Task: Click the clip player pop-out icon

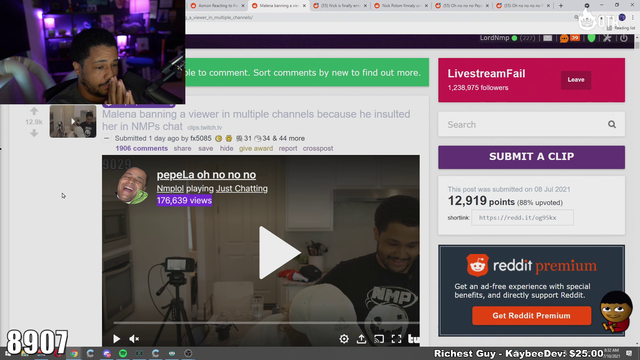Action: (x=379, y=339)
